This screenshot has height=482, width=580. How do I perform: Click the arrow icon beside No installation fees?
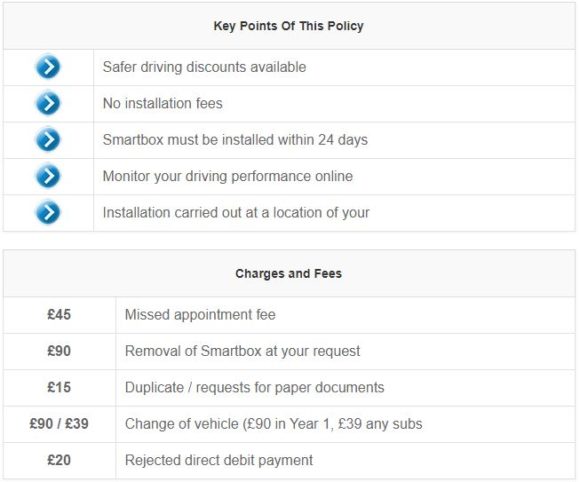(x=48, y=103)
